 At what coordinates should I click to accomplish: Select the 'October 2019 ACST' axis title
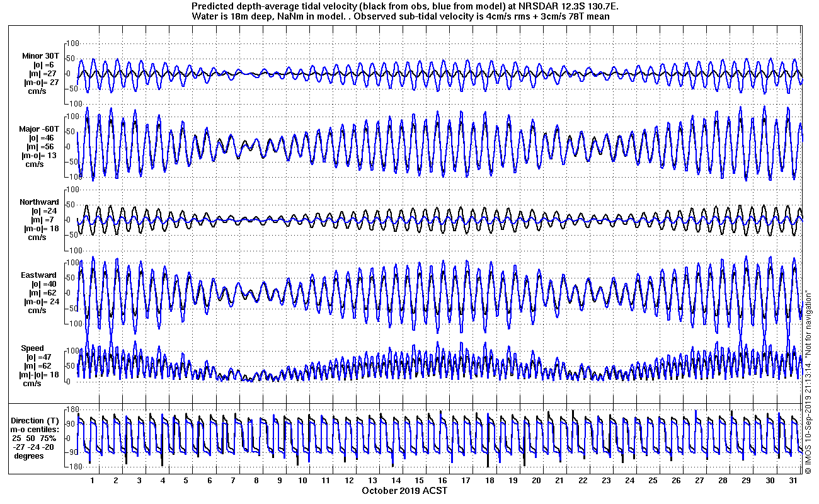click(x=404, y=490)
